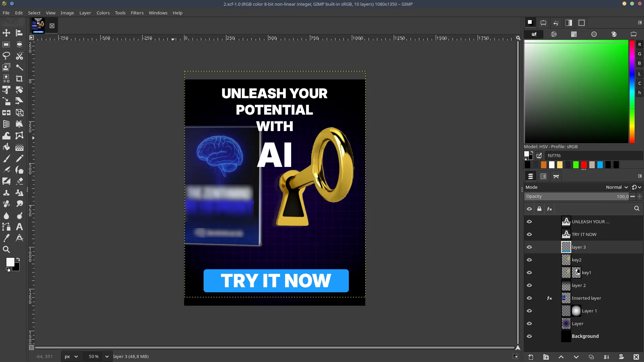Screen dimensions: 644x362
Task: Activate the Ellipse Select tool
Action: 19,44
